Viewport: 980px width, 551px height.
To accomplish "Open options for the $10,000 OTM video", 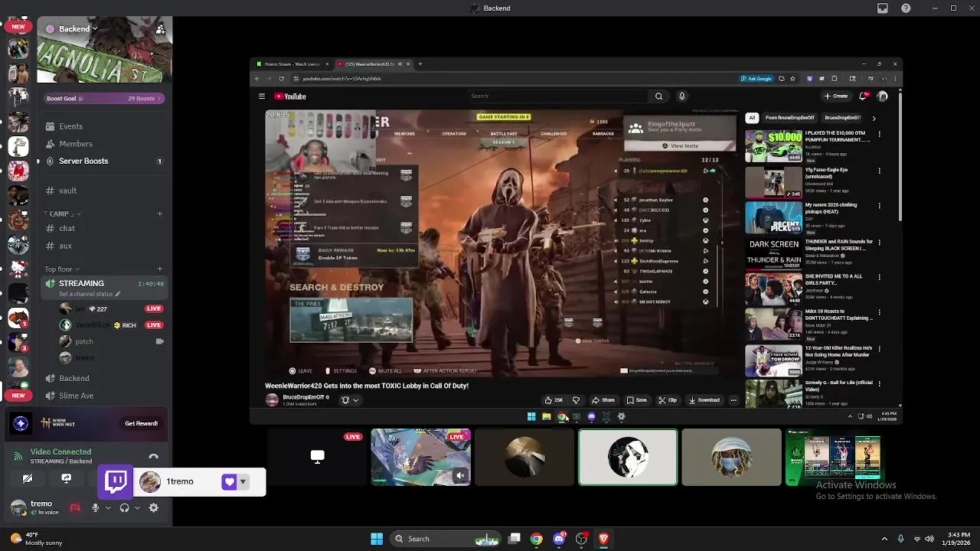I will 879,135.
